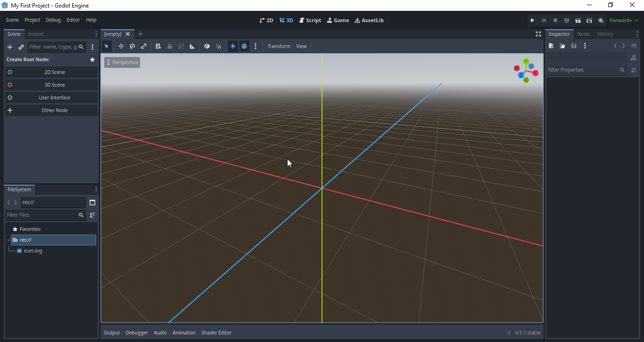Toggle preview environment globe icon
The height and width of the screenshot is (342, 644).
pyautogui.click(x=244, y=46)
